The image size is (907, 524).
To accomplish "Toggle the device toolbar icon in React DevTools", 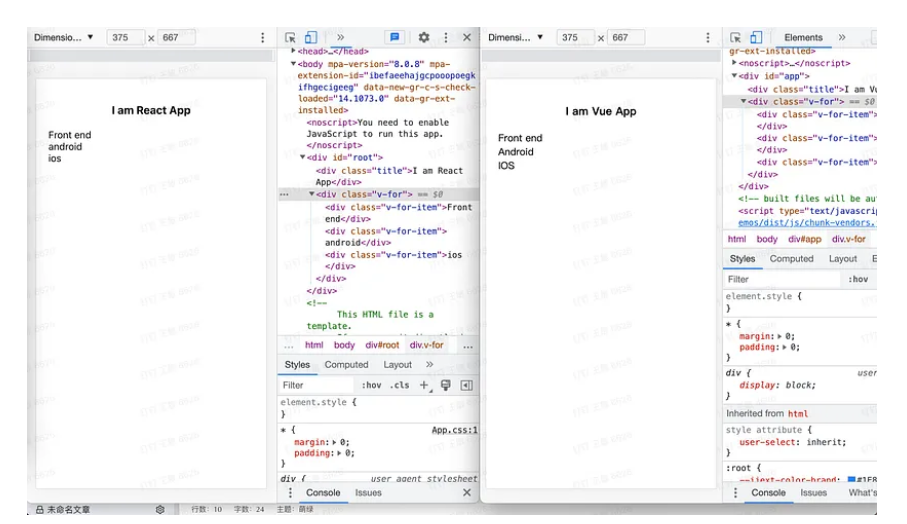I will click(311, 38).
